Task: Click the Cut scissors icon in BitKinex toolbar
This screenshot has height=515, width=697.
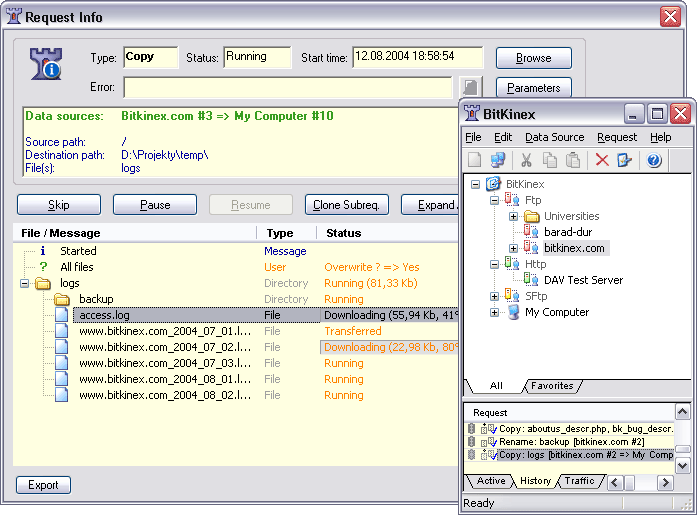Action: 526,160
